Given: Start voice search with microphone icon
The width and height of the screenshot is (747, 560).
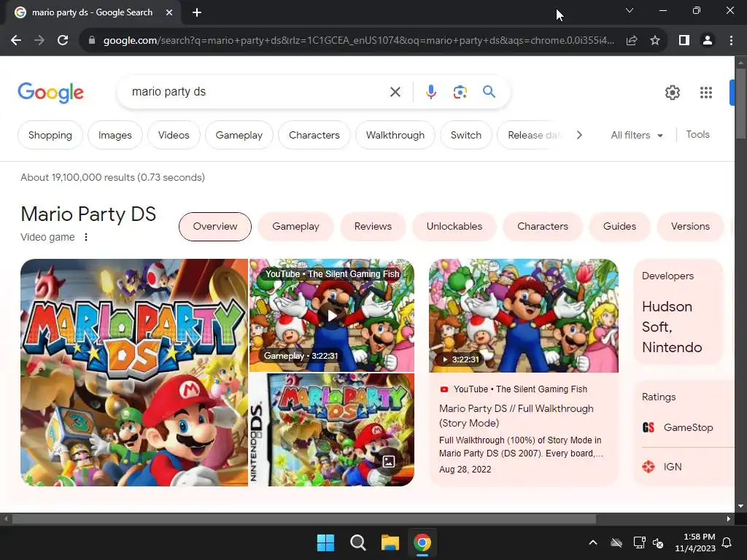Looking at the screenshot, I should [x=430, y=92].
